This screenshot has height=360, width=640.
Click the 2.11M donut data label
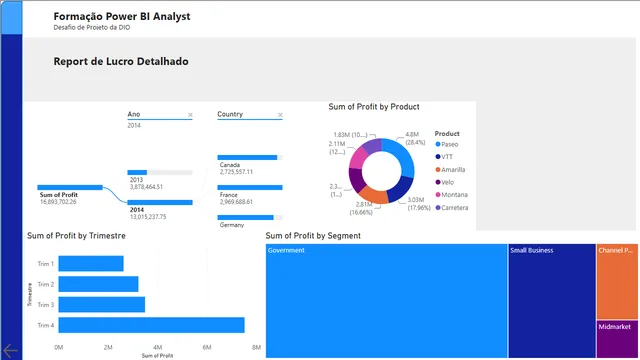pos(337,148)
